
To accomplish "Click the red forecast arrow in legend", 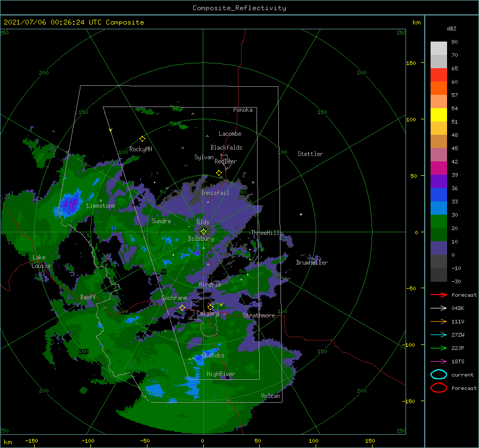I will tap(439, 295).
